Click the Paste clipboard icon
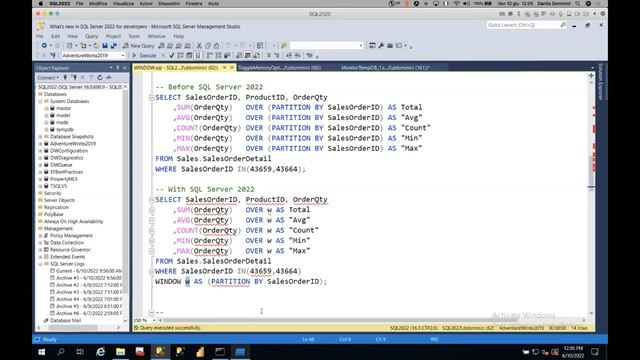This screenshot has width=640, height=360. (216, 46)
